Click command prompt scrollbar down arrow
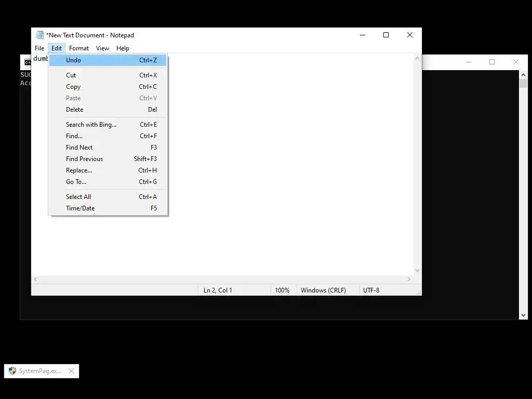The image size is (532, 399). click(x=523, y=315)
